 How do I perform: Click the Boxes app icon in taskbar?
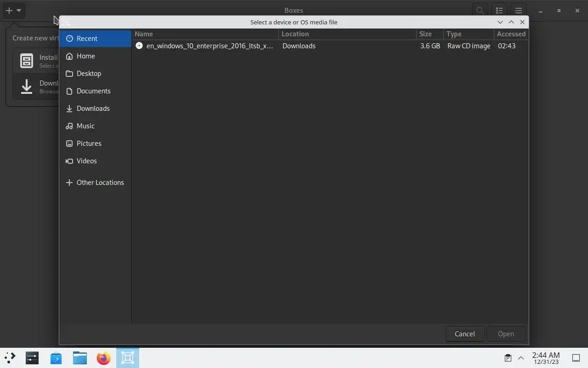128,358
